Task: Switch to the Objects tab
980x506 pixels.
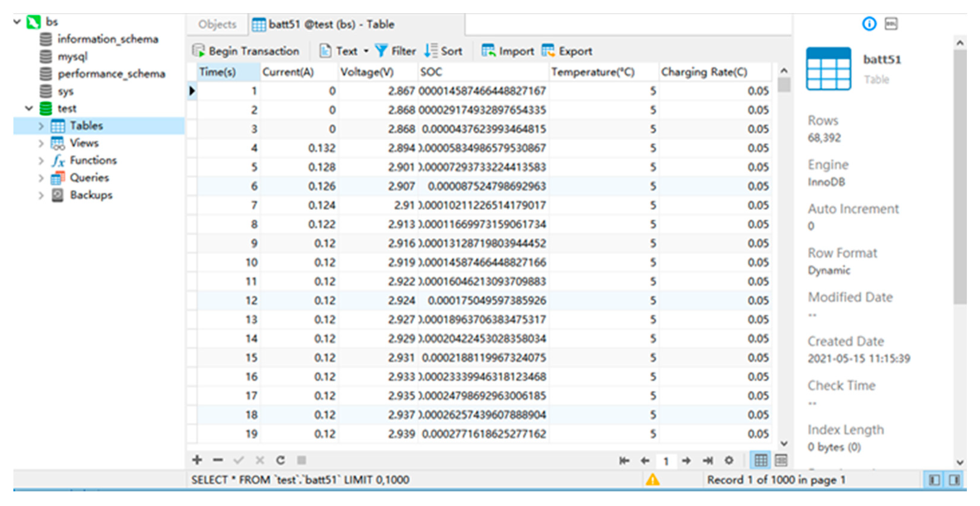Action: [217, 24]
